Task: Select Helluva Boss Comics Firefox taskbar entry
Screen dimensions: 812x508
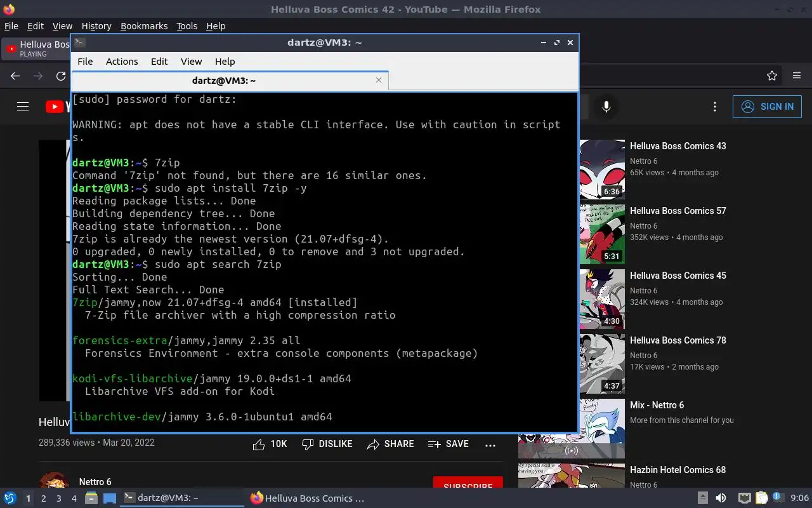Action: [309, 498]
